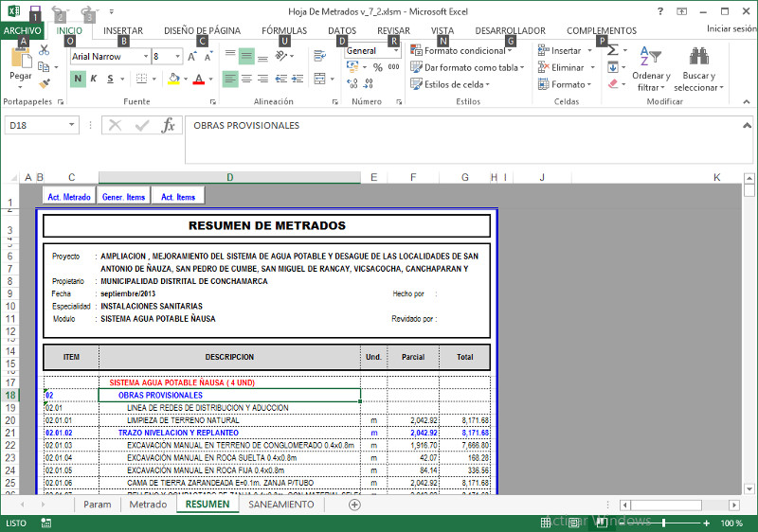This screenshot has width=758, height=532.
Task: Open the Name Box D18 dropdown
Action: pos(72,125)
